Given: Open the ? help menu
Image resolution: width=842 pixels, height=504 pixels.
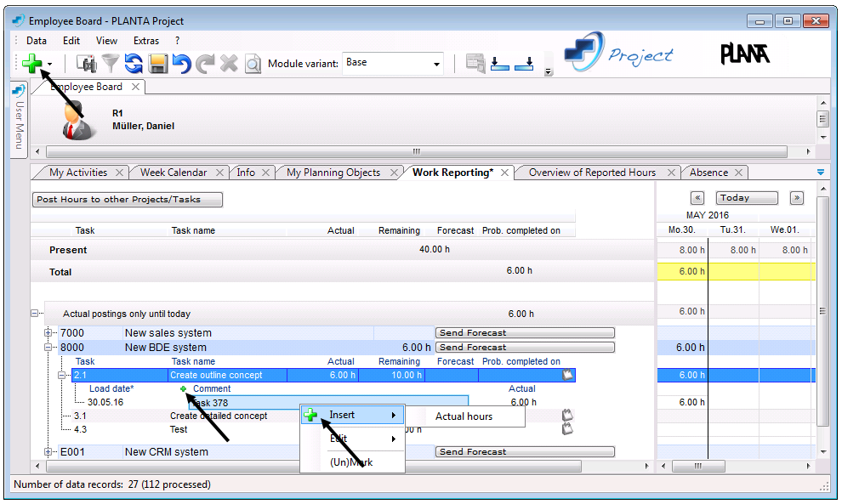Looking at the screenshot, I should point(177,40).
